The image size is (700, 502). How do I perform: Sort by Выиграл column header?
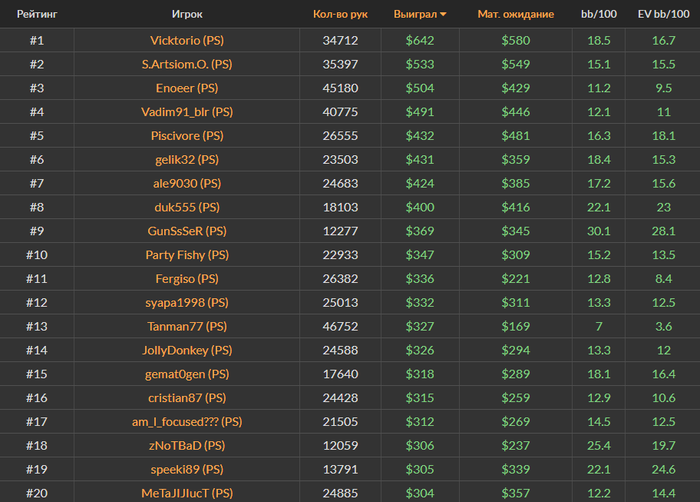[x=415, y=14]
